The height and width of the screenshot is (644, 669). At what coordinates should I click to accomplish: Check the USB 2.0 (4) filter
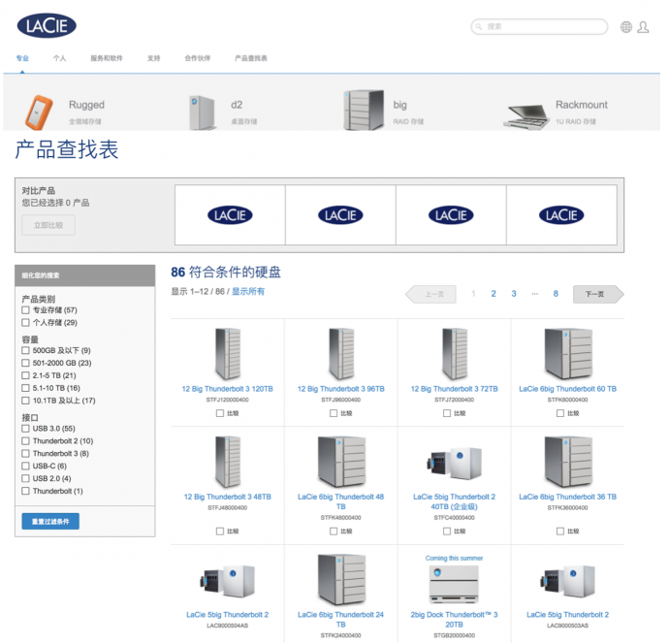pos(25,478)
